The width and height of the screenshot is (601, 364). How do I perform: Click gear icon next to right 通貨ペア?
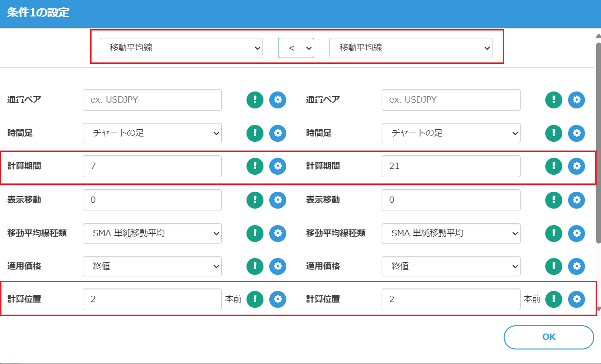[x=576, y=100]
